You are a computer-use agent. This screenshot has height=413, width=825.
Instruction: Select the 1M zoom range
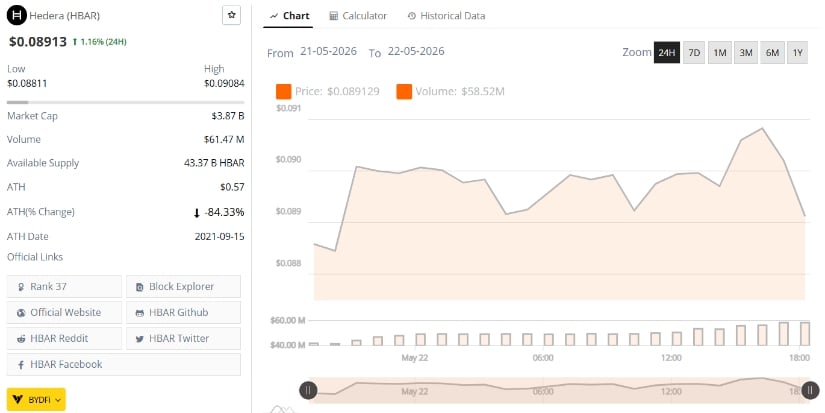(x=720, y=53)
